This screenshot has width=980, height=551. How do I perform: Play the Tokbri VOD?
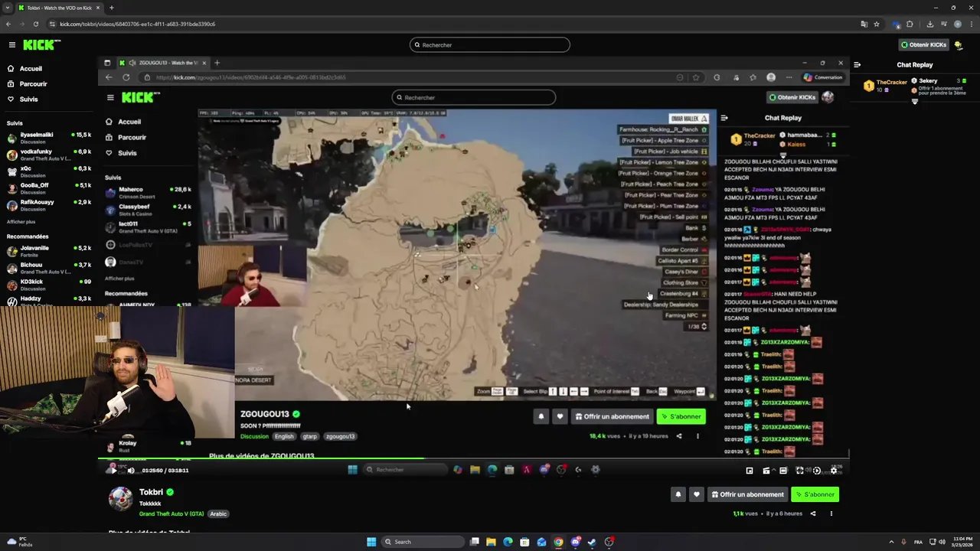coord(114,471)
